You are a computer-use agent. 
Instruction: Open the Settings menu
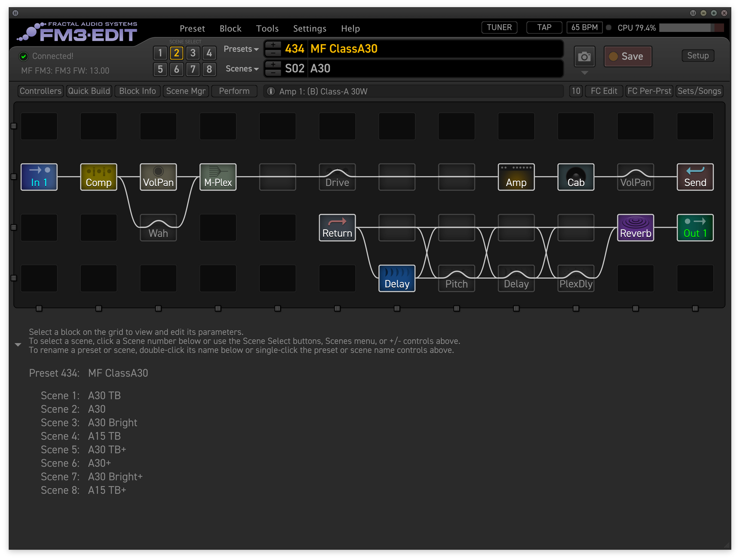[310, 29]
